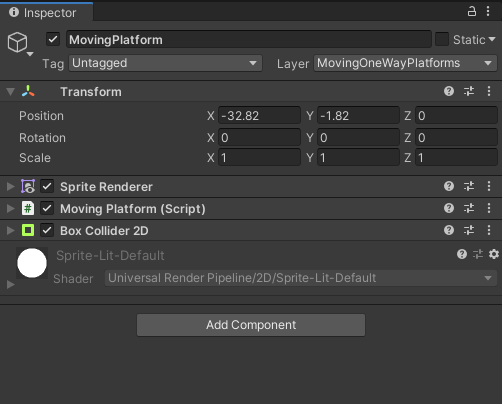Enable the Static checkbox
This screenshot has width=502, height=404.
click(x=442, y=39)
